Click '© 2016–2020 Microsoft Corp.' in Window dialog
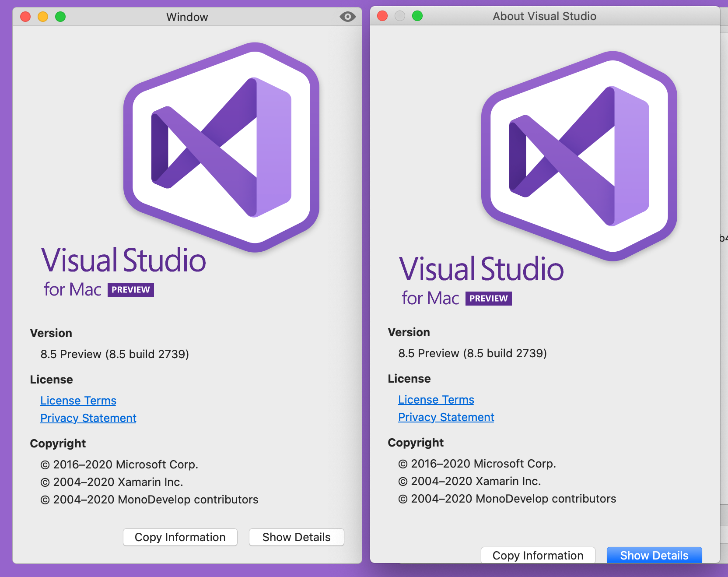The image size is (728, 577). click(x=119, y=464)
